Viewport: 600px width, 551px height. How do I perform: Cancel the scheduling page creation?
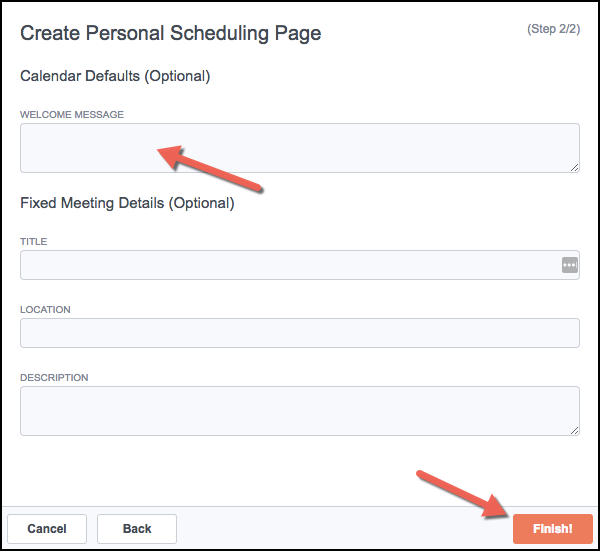point(47,529)
